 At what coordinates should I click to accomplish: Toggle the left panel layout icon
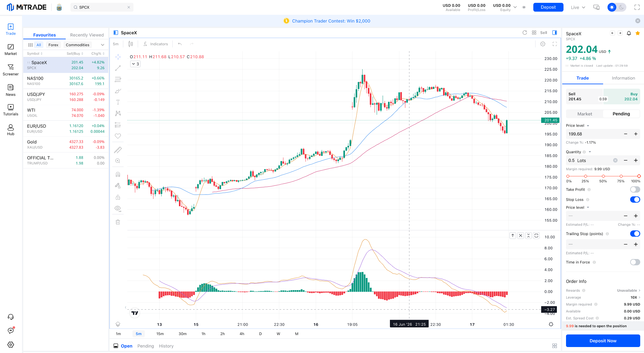pos(116,33)
